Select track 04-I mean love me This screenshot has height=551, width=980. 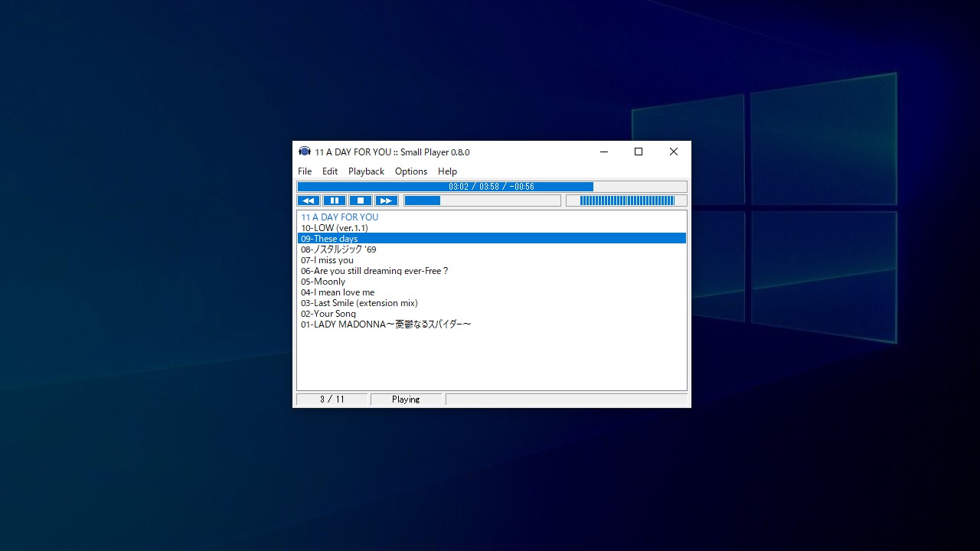[x=492, y=292]
